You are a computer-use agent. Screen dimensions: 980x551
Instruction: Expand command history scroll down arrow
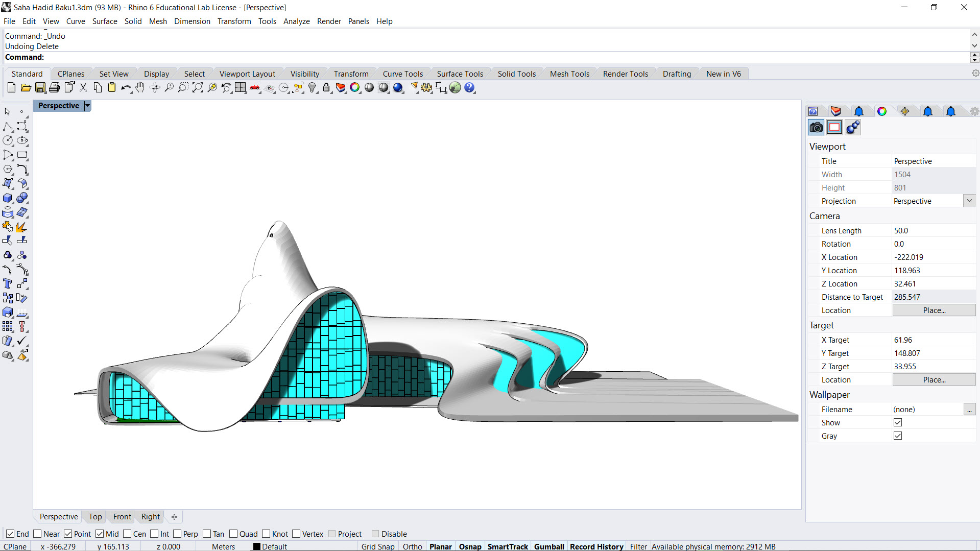(x=974, y=46)
